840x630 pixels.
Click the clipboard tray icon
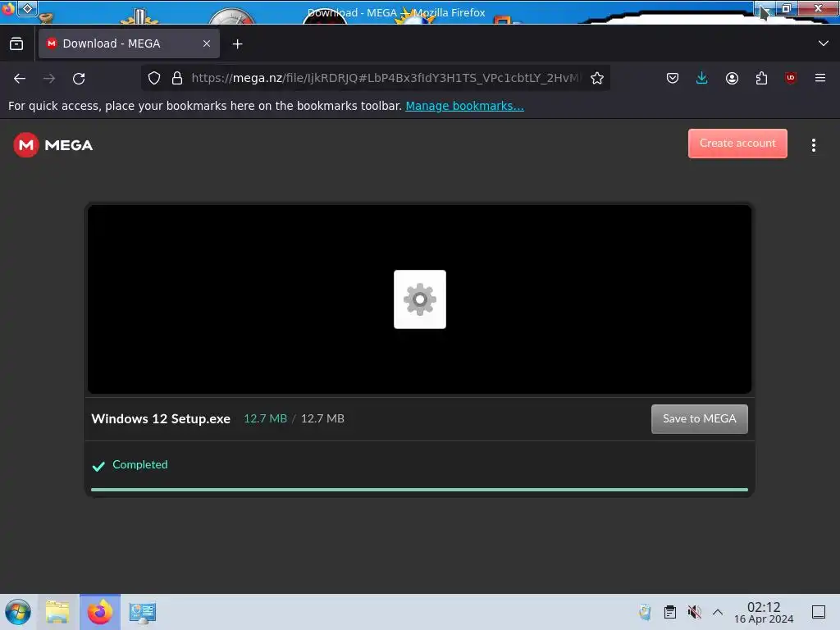[x=669, y=612]
